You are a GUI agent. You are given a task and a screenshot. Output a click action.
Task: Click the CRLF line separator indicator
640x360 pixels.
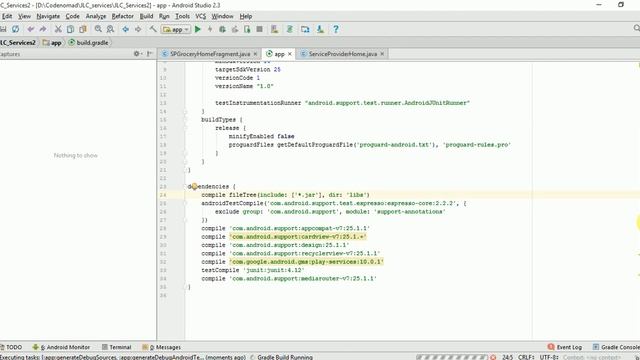[x=526, y=357]
